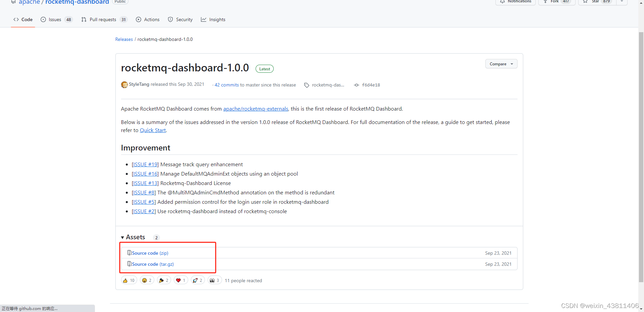
Task: Click the zip file icon
Action: coord(129,253)
